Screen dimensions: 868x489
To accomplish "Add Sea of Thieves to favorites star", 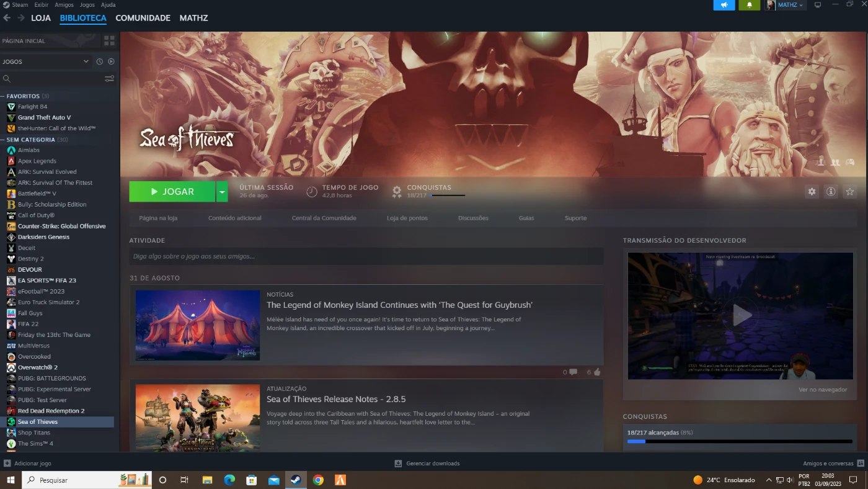I will pos(850,192).
